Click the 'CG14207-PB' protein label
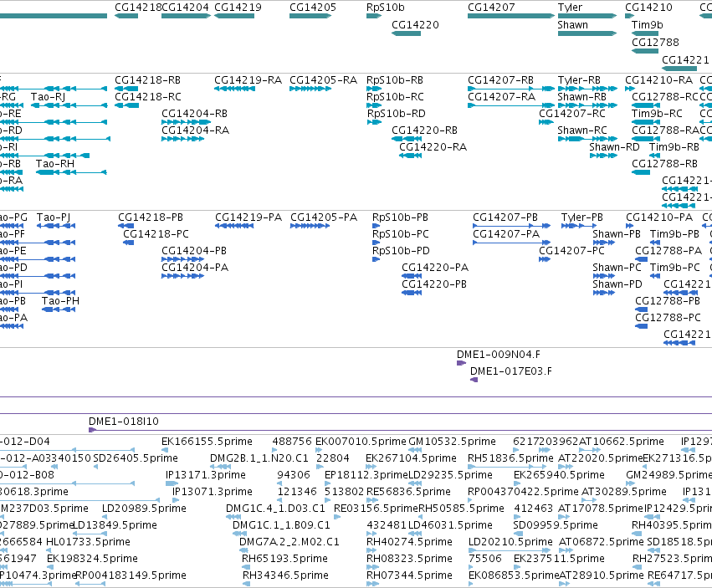 click(x=505, y=217)
